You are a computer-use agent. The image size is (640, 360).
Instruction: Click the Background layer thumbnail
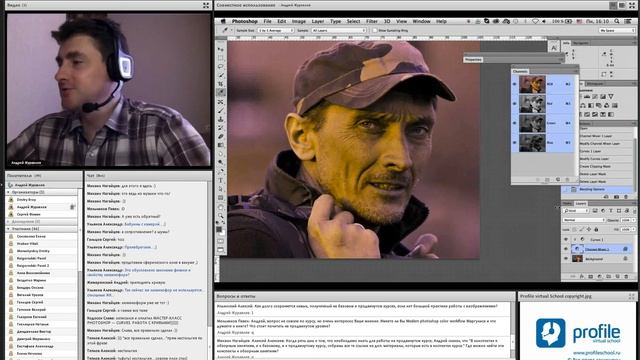click(578, 259)
